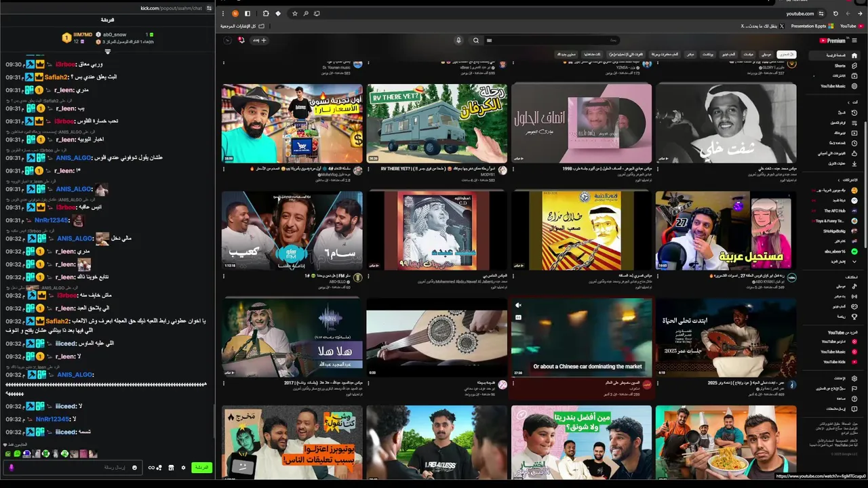Focus the YouTube search input field
The width and height of the screenshot is (868, 488).
[x=552, y=40]
